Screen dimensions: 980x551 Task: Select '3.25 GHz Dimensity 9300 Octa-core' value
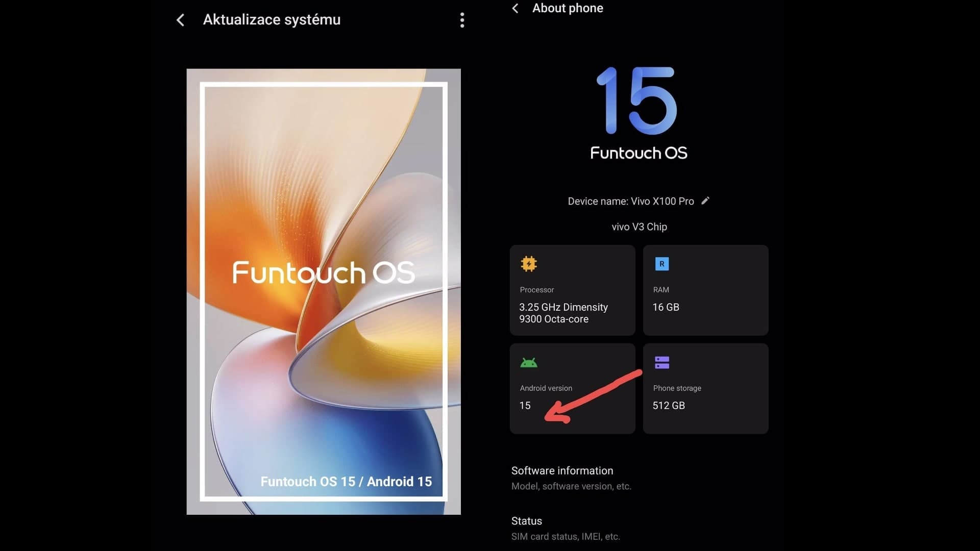pos(563,313)
